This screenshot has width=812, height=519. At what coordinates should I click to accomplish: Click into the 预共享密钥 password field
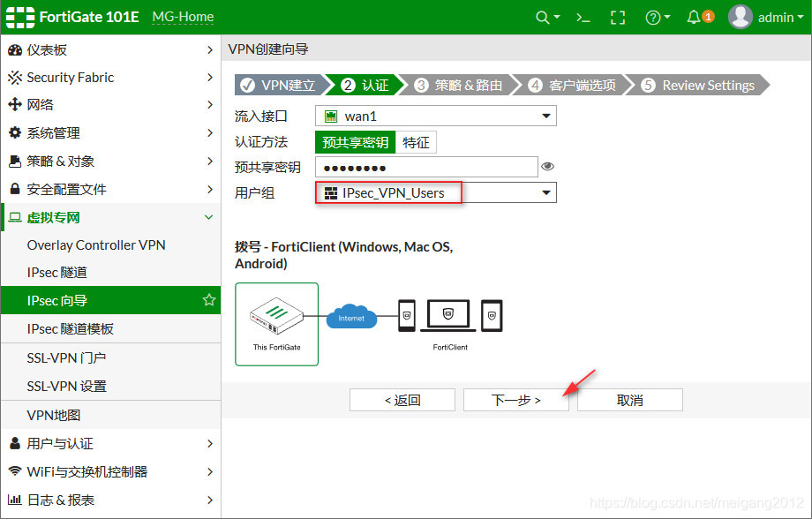[x=426, y=167]
